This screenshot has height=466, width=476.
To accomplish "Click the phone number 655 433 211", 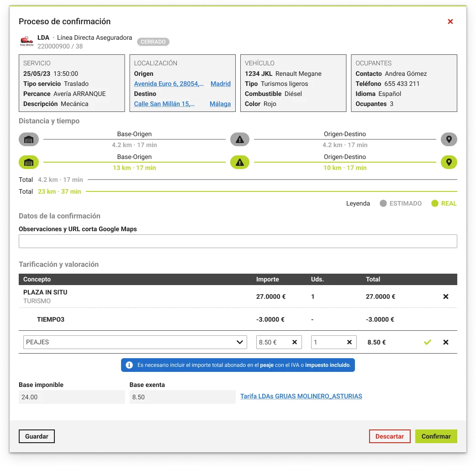I will point(402,84).
